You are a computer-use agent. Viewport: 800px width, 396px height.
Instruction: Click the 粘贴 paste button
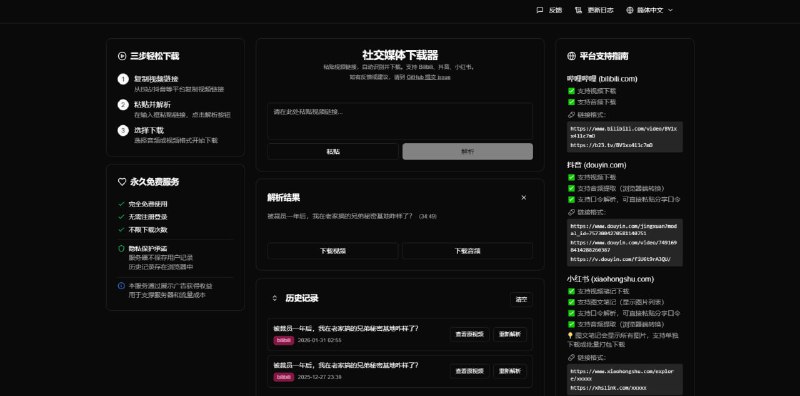point(333,152)
